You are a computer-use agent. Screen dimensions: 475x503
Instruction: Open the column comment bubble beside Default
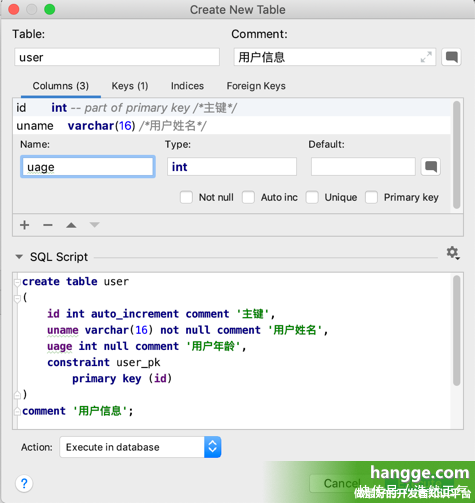pyautogui.click(x=431, y=167)
